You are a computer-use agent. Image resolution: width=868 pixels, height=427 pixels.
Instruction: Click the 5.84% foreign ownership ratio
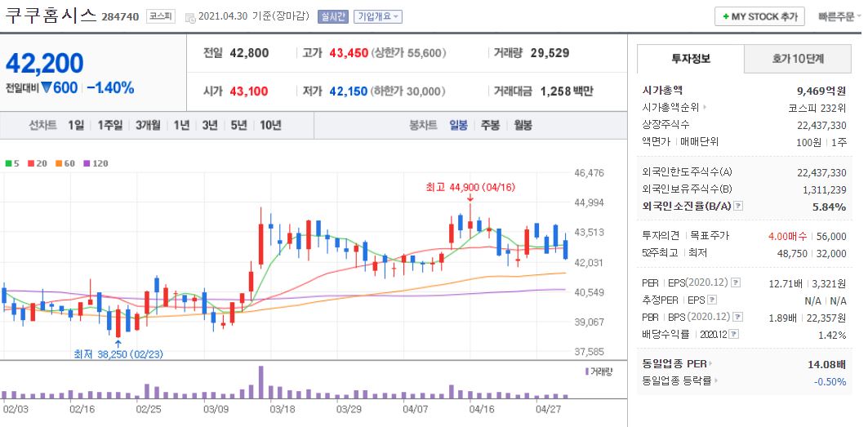[830, 207]
